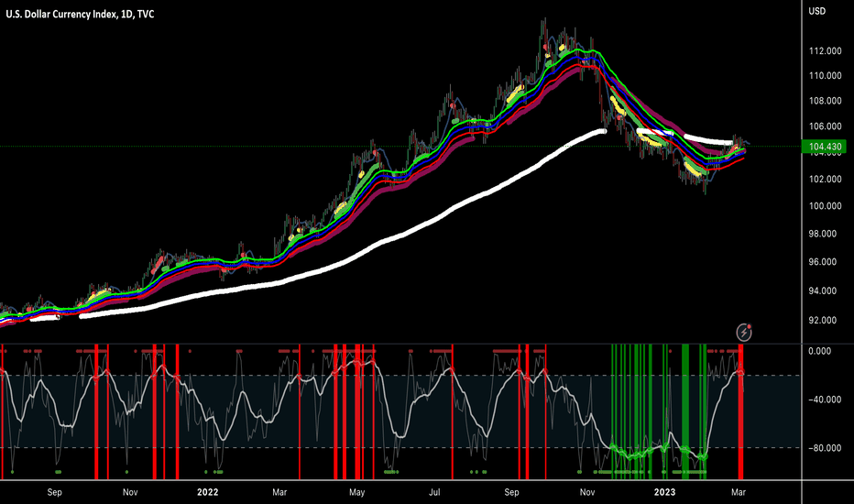Click the 102.000 price axis label

825,179
